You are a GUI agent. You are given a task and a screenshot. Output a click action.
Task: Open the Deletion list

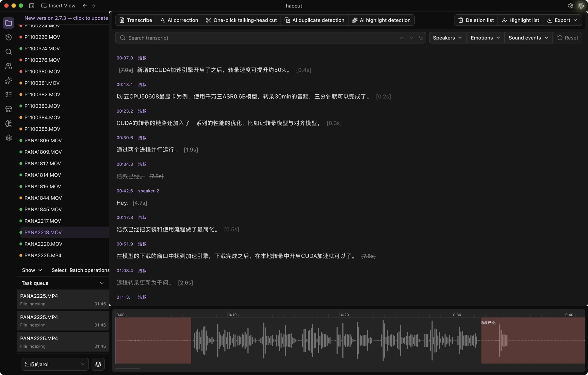tap(476, 20)
